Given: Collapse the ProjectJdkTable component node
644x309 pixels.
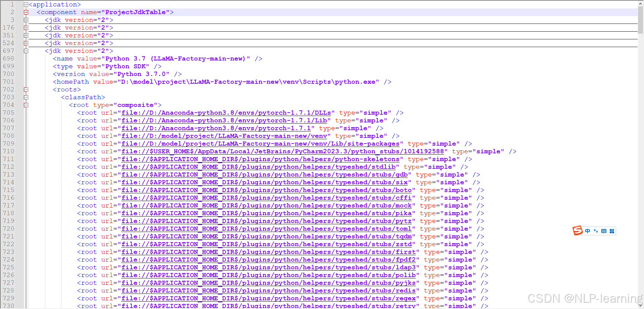Looking at the screenshot, I should pos(26,12).
